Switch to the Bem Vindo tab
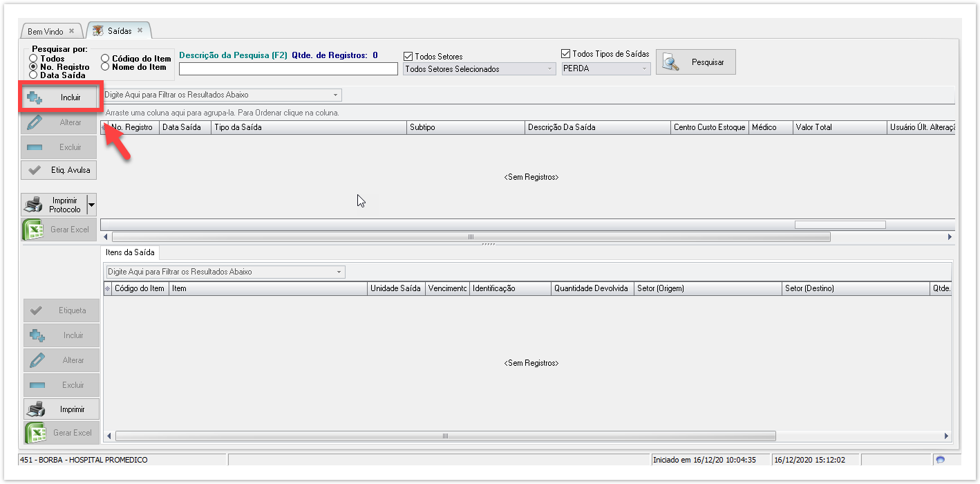This screenshot has width=980, height=484. (46, 32)
